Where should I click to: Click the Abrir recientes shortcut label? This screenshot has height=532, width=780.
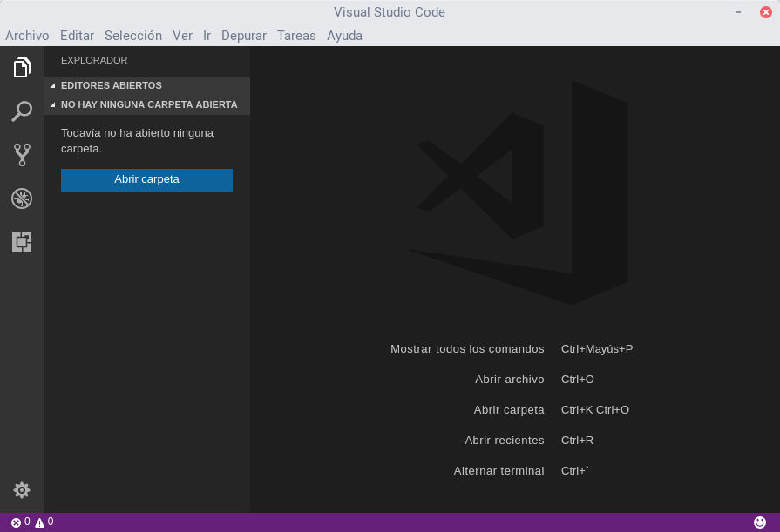coord(505,441)
